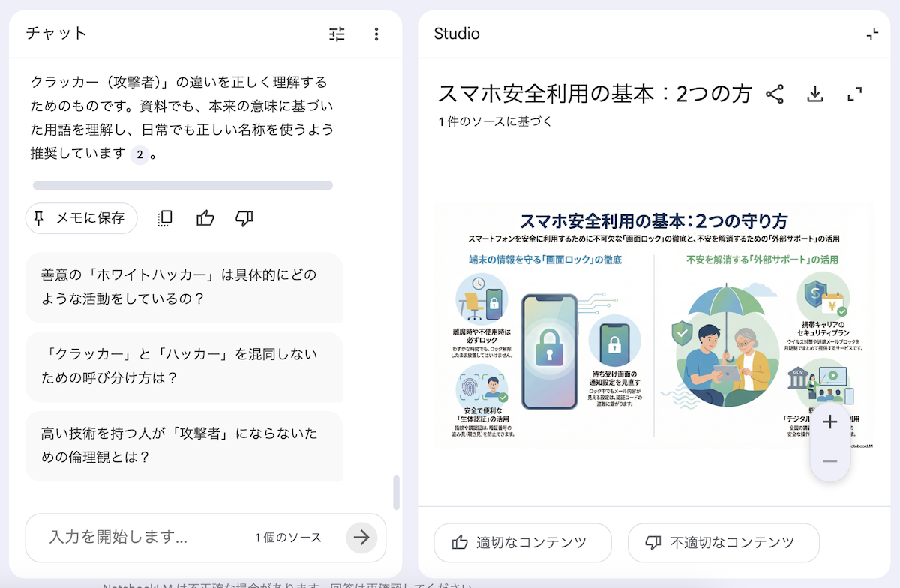Open chat settings sliders icon
The width and height of the screenshot is (900, 588).
337,34
